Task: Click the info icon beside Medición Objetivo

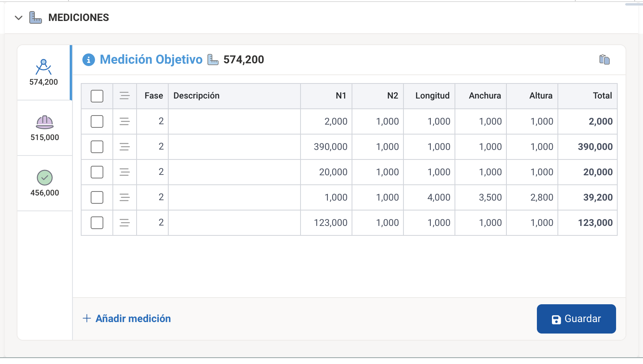Action: click(88, 60)
